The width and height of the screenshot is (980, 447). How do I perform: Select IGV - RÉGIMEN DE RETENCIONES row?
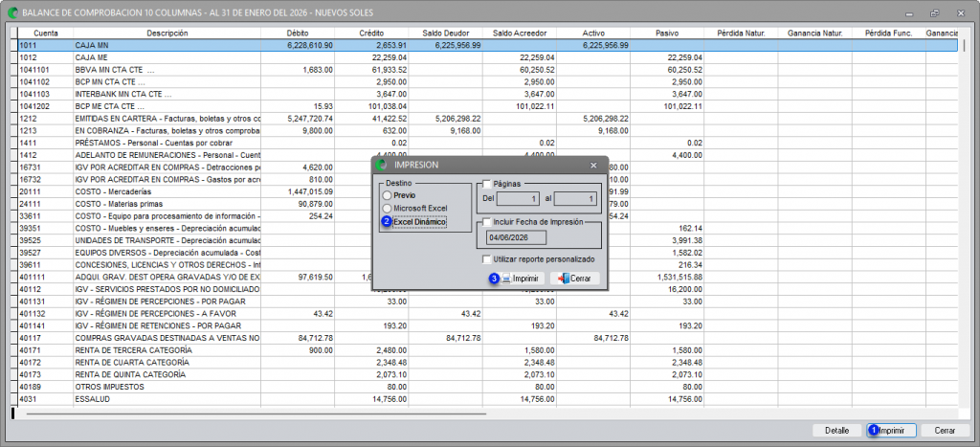487,325
